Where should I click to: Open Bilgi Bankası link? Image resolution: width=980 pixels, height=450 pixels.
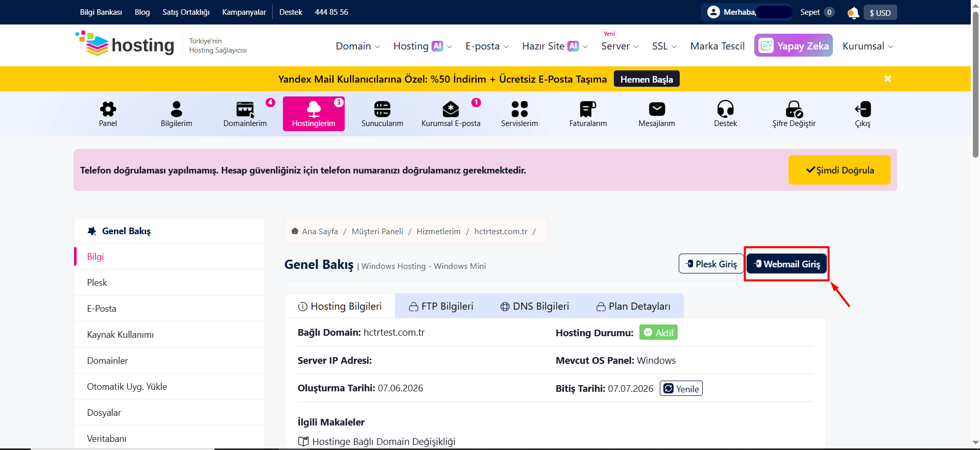(x=101, y=12)
